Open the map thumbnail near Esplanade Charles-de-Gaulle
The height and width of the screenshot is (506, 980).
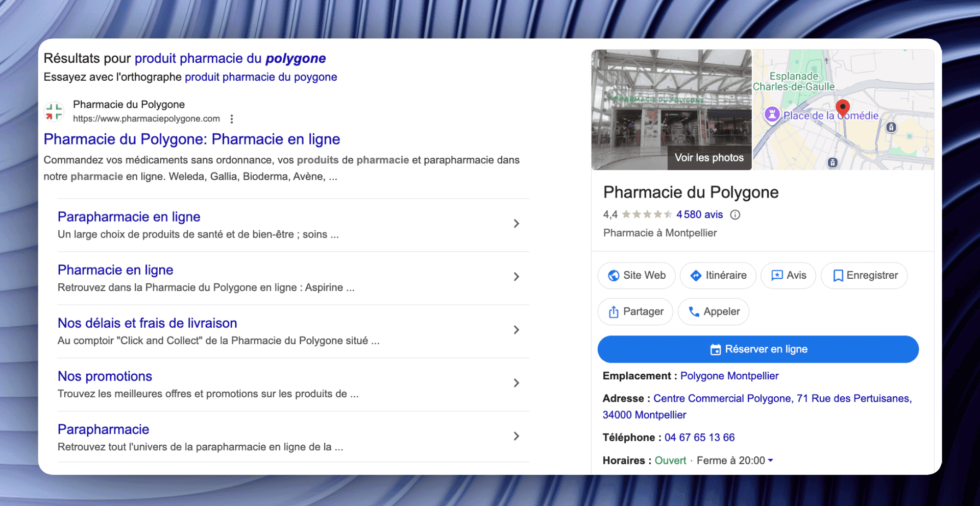(844, 110)
